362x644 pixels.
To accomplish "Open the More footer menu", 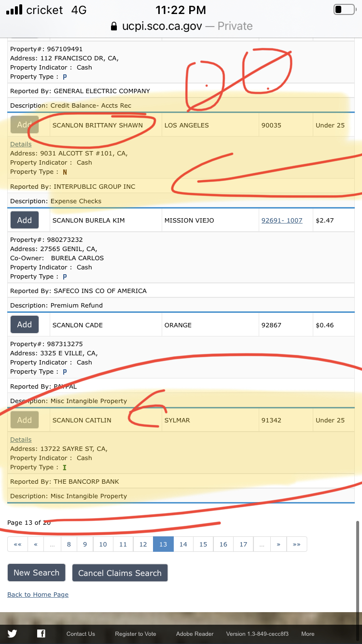I will pyautogui.click(x=308, y=634).
